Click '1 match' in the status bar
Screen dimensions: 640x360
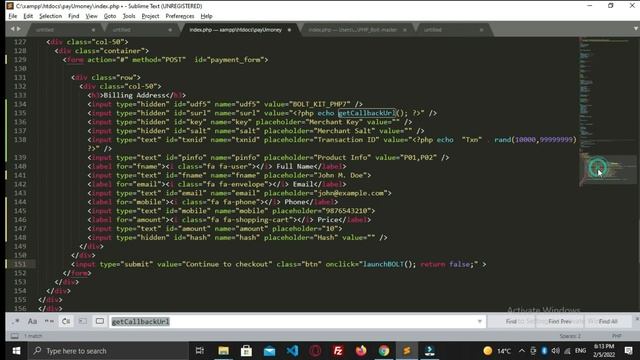pos(33,336)
